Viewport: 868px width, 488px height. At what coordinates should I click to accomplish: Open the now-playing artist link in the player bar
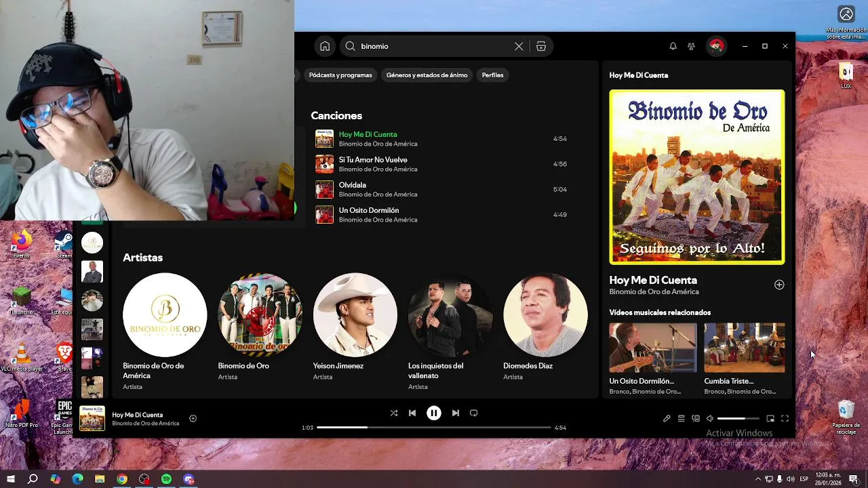pos(146,424)
